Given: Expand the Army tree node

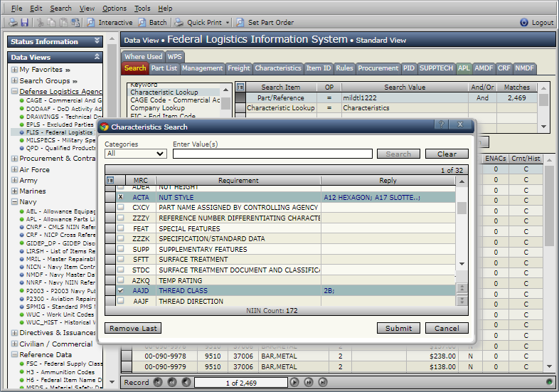Looking at the screenshot, I should pos(15,180).
